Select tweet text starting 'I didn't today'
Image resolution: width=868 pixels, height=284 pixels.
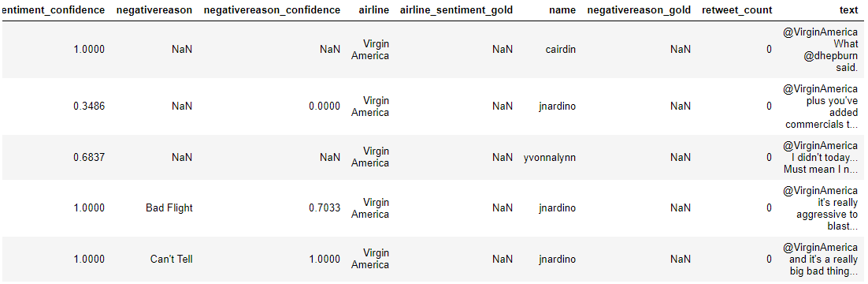tap(821, 158)
